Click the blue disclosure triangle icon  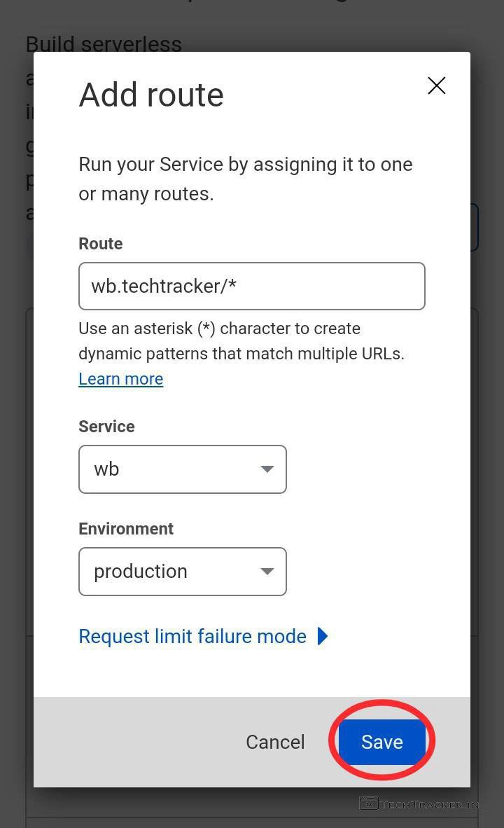pos(323,636)
